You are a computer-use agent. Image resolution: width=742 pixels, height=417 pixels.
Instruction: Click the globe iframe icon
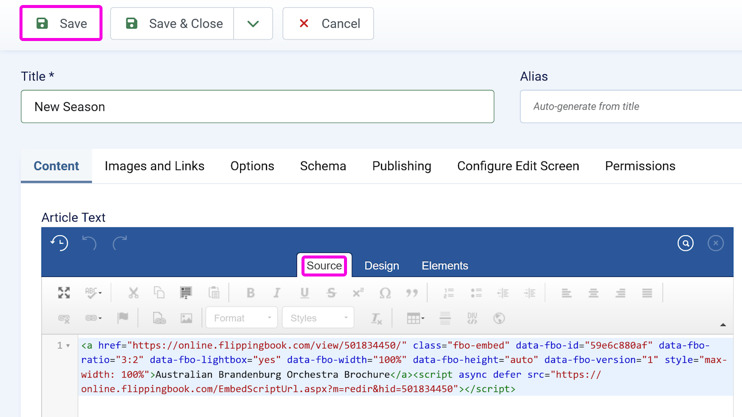(499, 318)
